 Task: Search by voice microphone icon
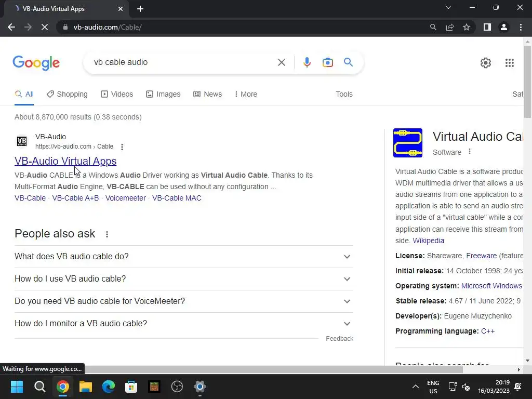(x=307, y=62)
